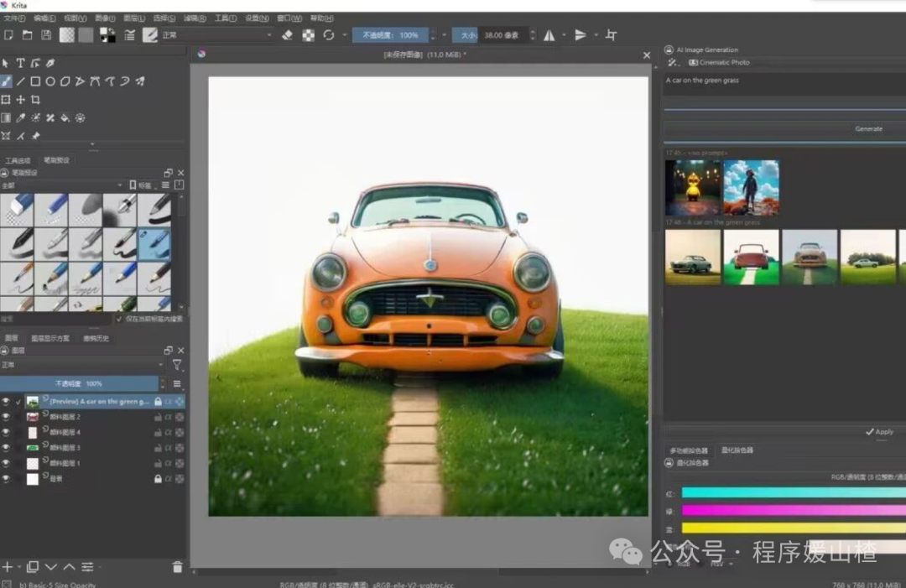Viewport: 906px width, 588px height.
Task: Click the horizontal mirror tool icon
Action: (549, 35)
